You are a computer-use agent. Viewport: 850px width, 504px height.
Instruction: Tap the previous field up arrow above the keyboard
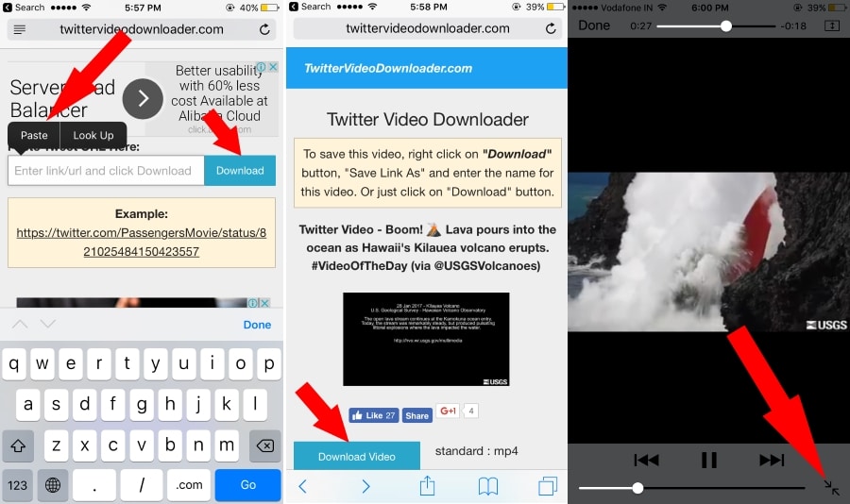(20, 324)
